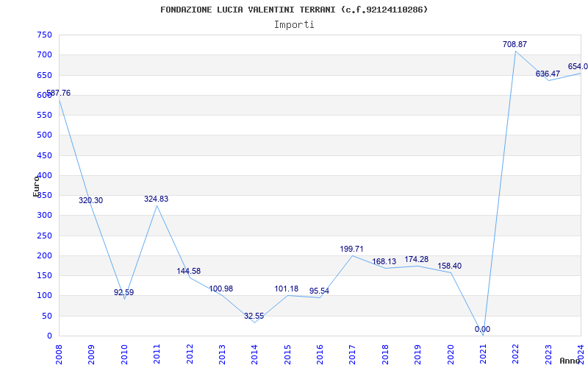Click the year 2008 axis label
This screenshot has height=368, width=588.
59,355
